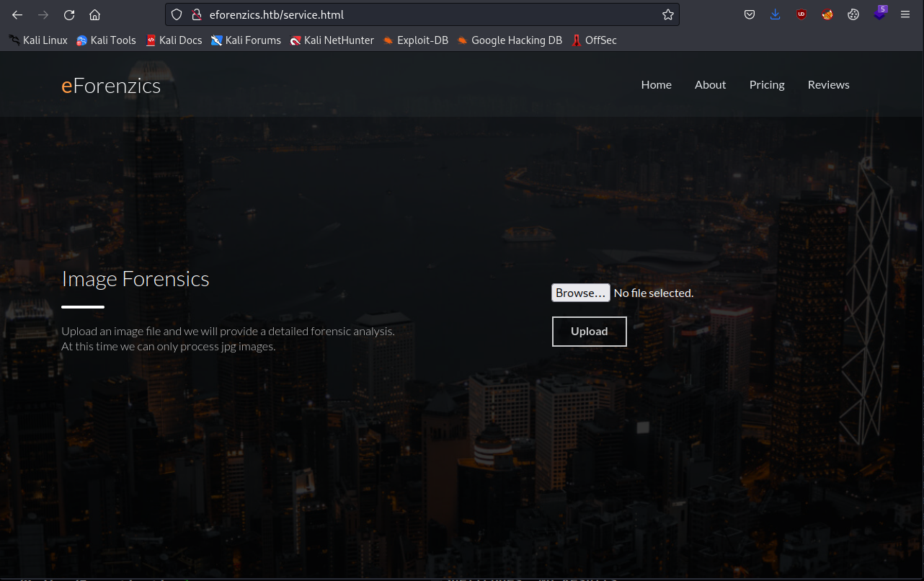924x581 pixels.
Task: Open the uBlock Origin extension
Action: [801, 14]
